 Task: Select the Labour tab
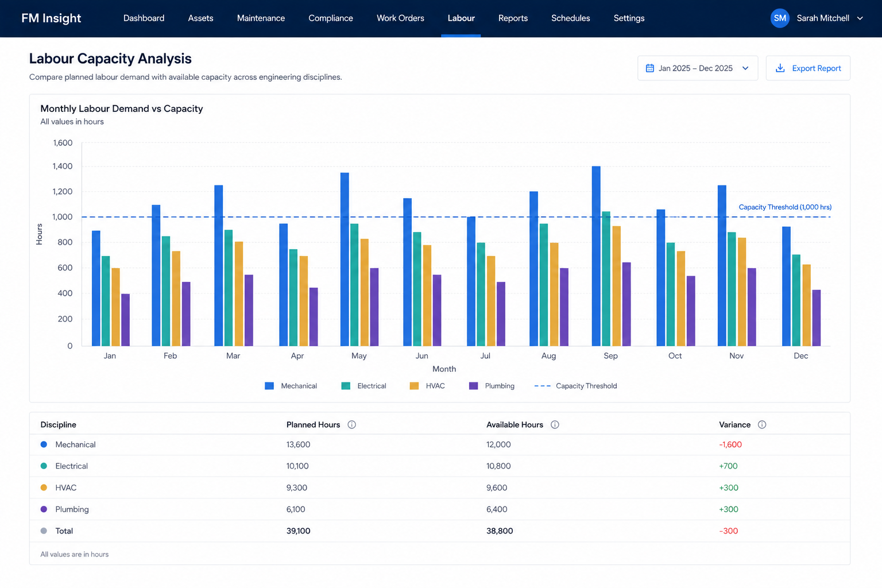coord(461,18)
